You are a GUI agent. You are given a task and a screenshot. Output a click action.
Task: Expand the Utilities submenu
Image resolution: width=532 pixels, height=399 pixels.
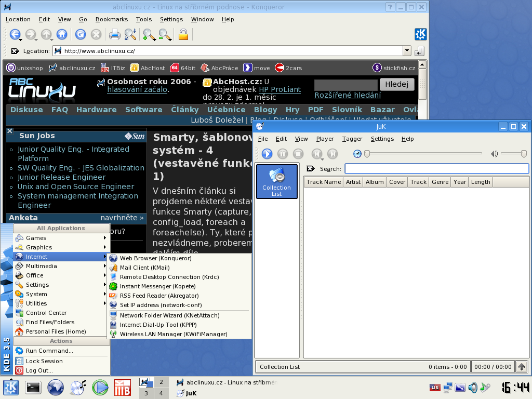pos(61,303)
